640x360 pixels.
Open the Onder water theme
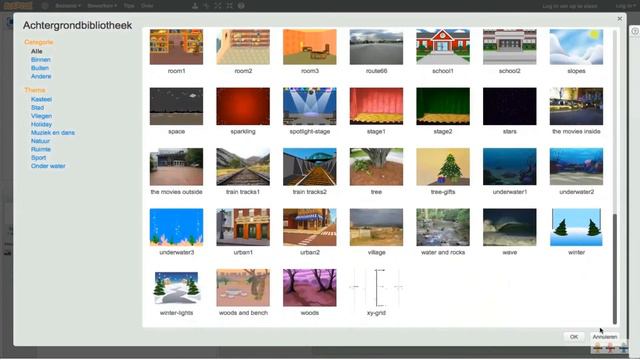(48, 166)
